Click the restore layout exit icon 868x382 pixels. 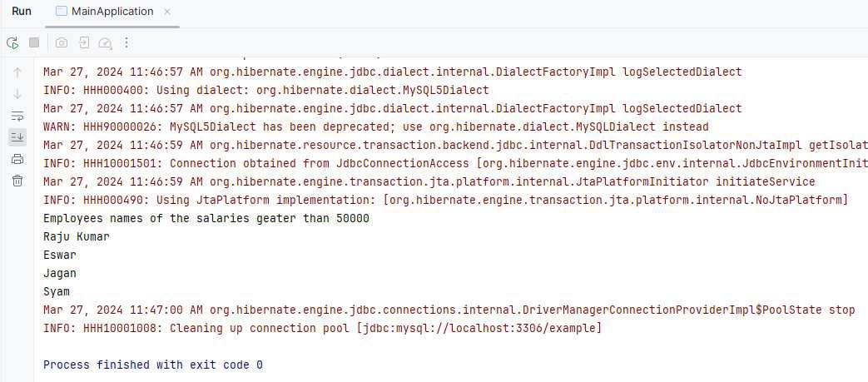click(83, 42)
